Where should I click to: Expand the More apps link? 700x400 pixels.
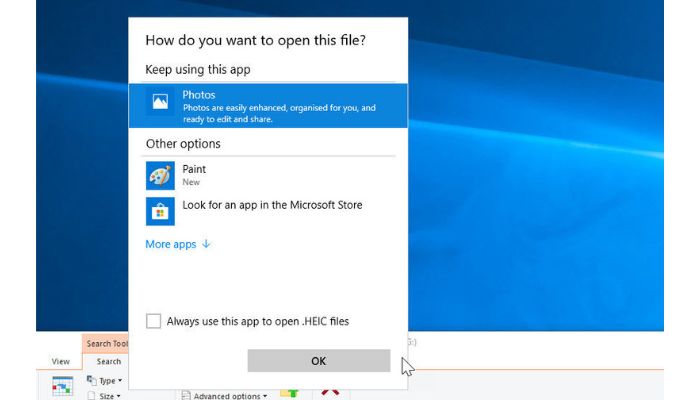(x=178, y=244)
